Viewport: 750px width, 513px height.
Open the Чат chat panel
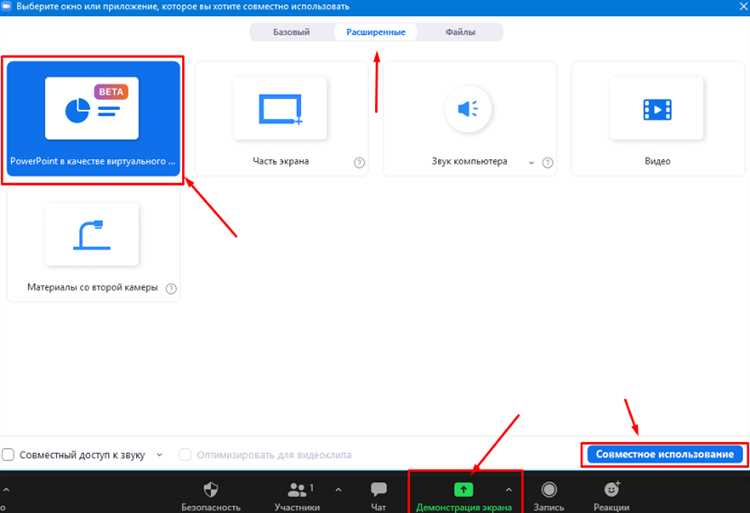coord(378,496)
